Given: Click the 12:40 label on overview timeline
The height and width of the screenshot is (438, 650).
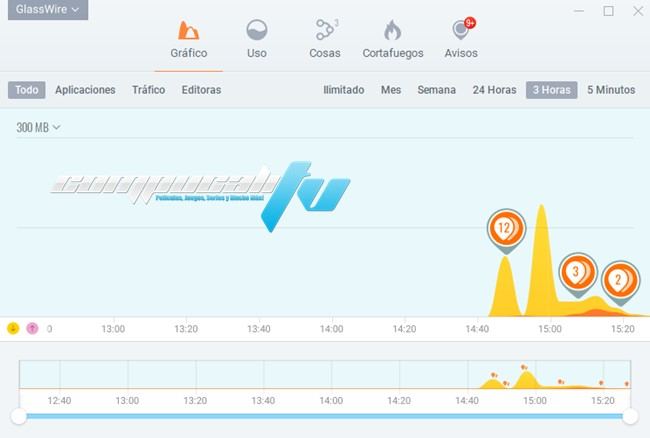Looking at the screenshot, I should pyautogui.click(x=59, y=401).
